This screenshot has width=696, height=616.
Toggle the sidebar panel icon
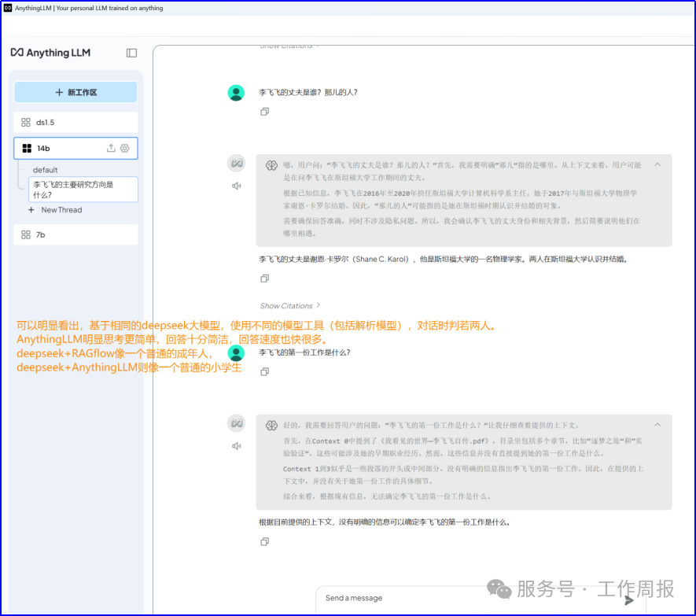[x=131, y=53]
